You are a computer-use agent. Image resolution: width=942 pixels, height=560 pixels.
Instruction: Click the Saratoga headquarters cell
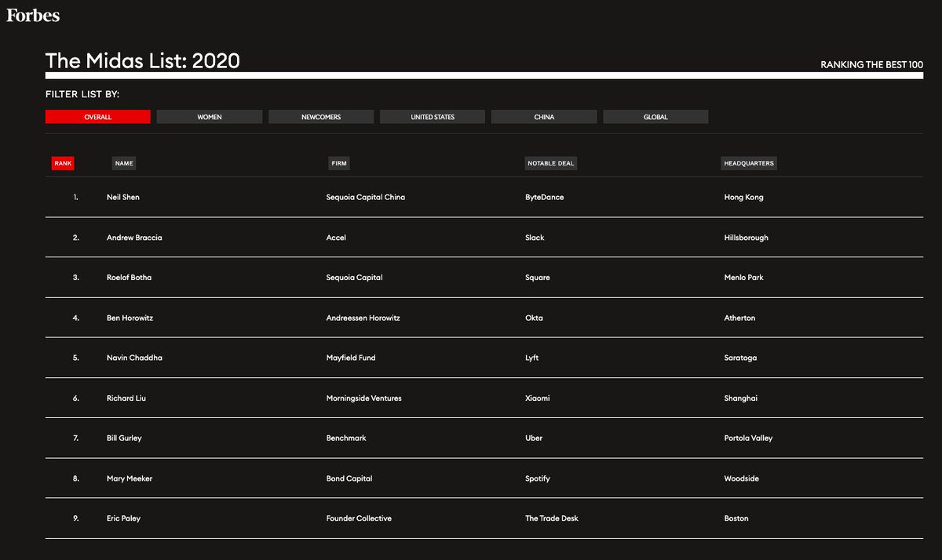click(x=740, y=358)
